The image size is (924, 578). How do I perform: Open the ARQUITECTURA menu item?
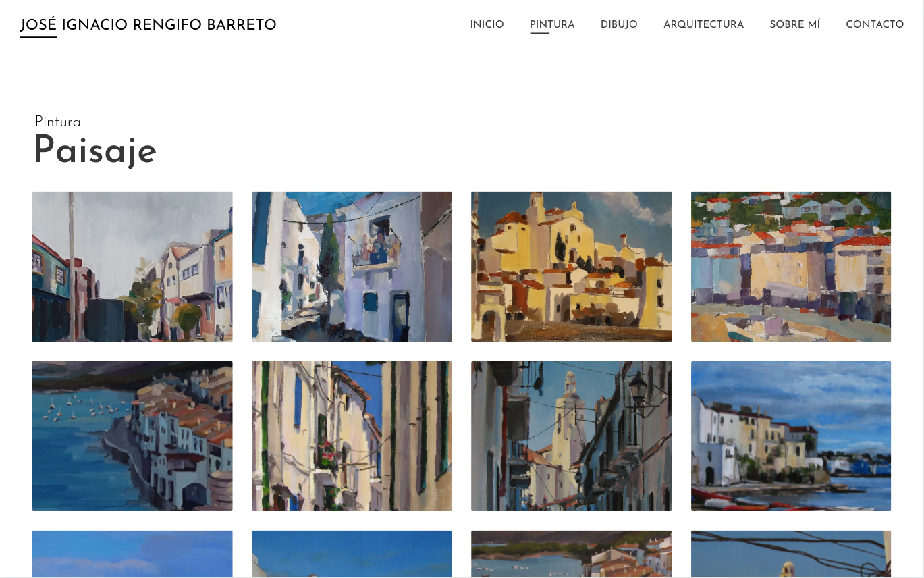[703, 24]
